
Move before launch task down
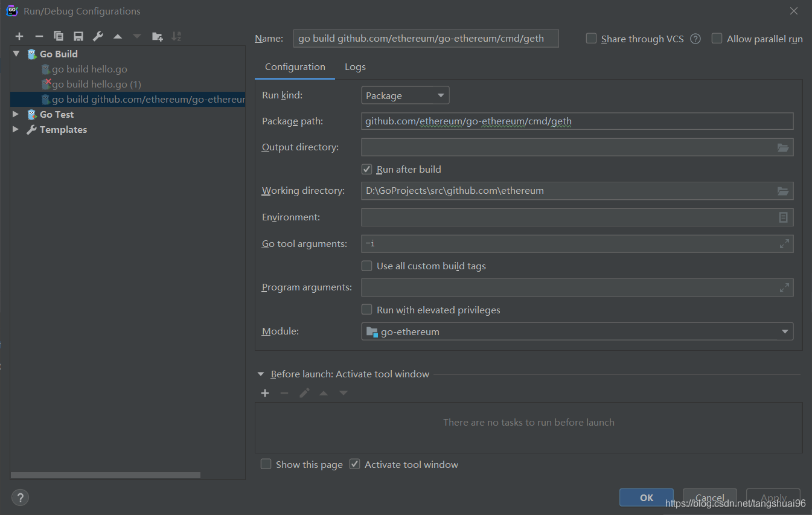[x=344, y=393]
